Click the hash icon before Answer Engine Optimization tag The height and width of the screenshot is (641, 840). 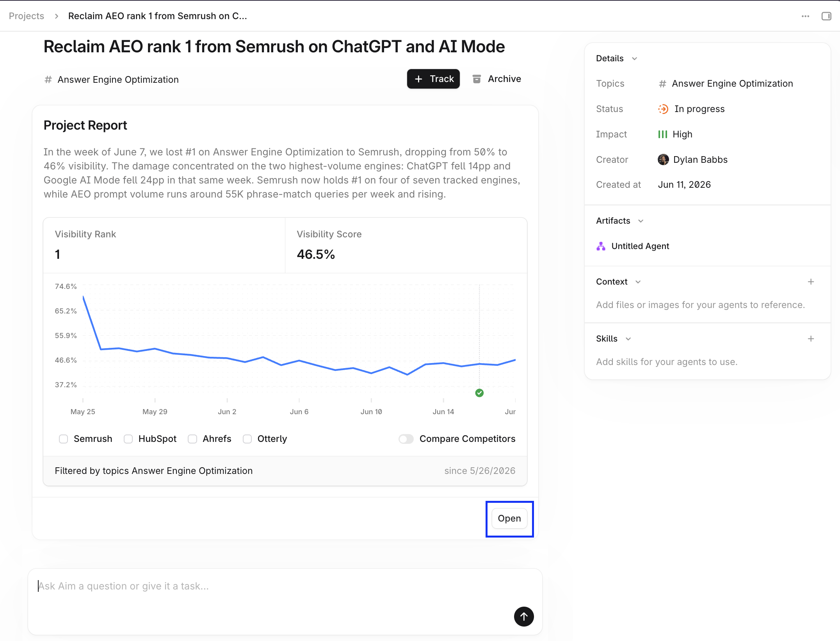point(48,79)
